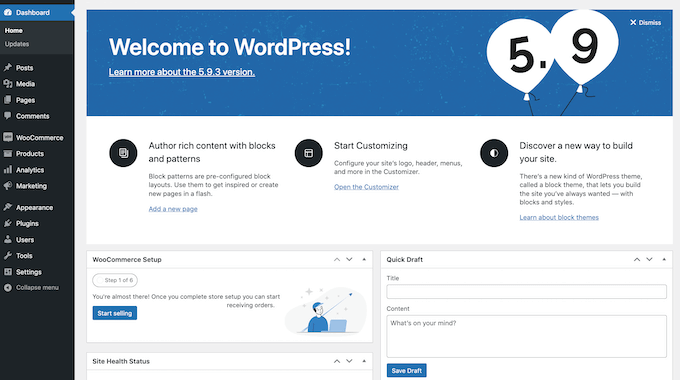The image size is (680, 380).
Task: Click the Analytics bar chart icon
Action: [x=7, y=170]
